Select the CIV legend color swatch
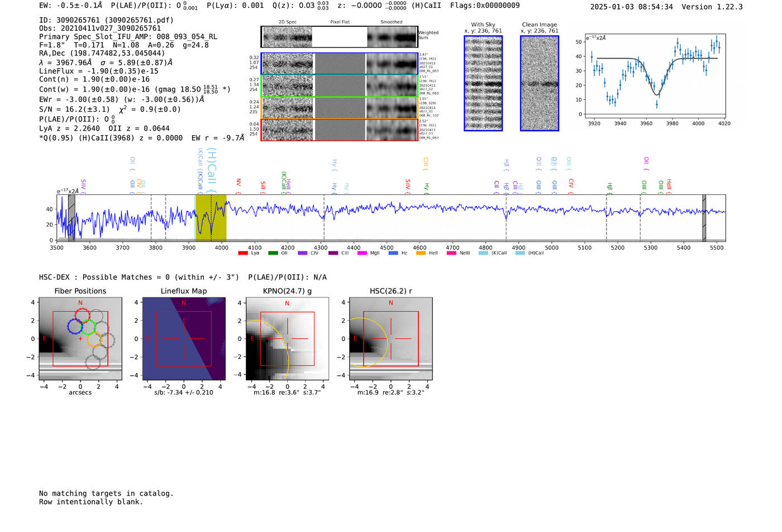 point(303,253)
